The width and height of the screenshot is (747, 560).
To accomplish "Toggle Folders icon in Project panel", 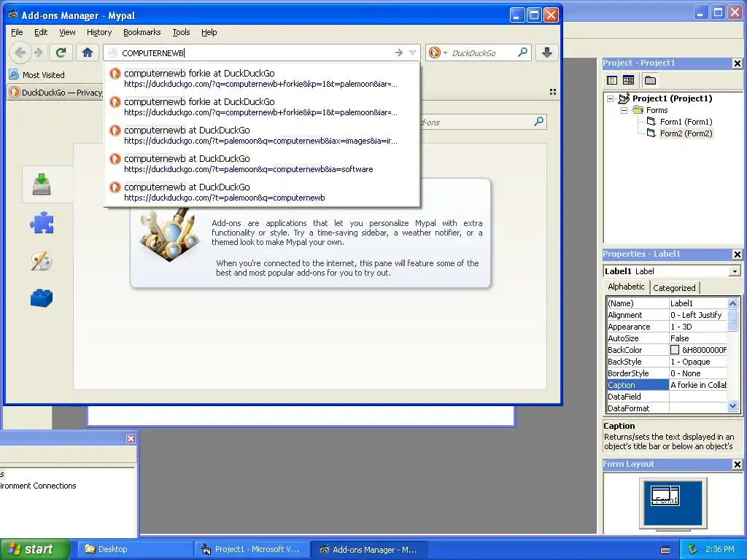I will pos(650,80).
